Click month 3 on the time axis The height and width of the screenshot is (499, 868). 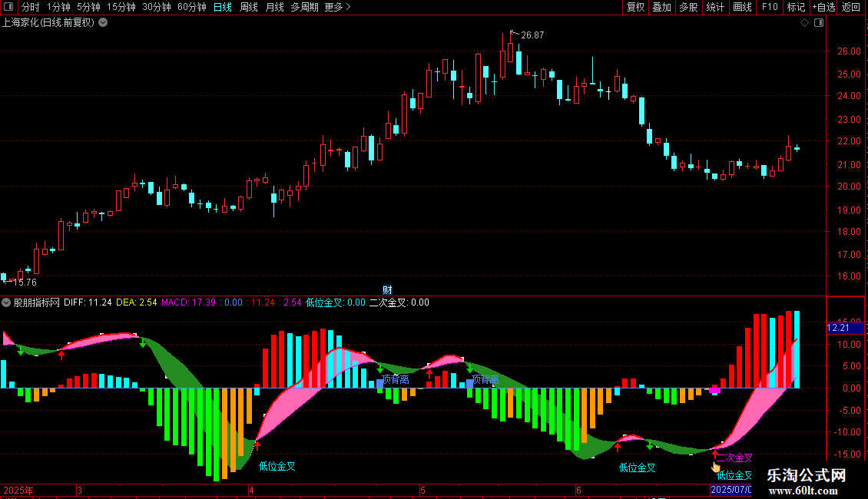point(79,490)
